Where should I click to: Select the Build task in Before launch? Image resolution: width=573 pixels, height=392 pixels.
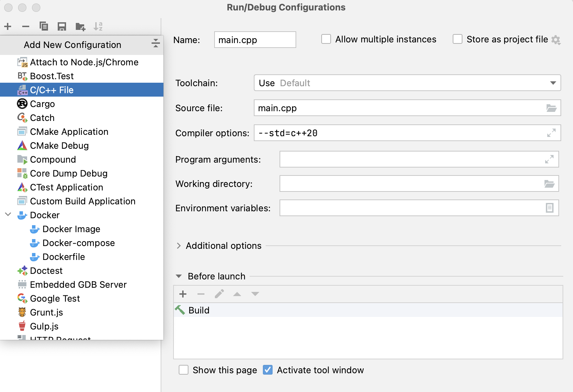pos(199,310)
